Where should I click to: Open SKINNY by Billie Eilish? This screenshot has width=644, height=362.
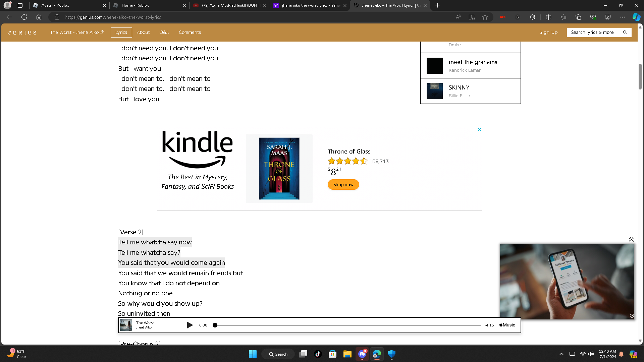click(x=471, y=91)
